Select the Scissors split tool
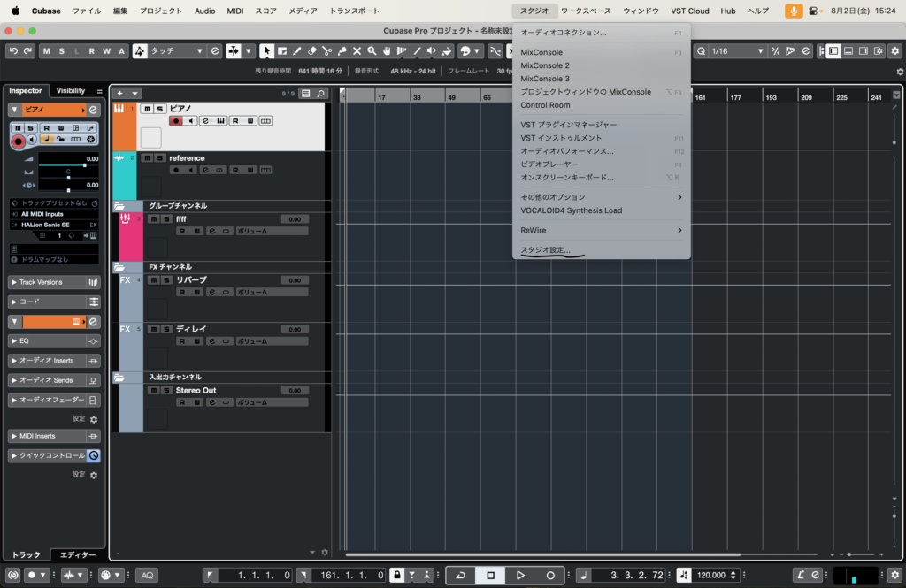Image resolution: width=906 pixels, height=588 pixels. pos(326,51)
